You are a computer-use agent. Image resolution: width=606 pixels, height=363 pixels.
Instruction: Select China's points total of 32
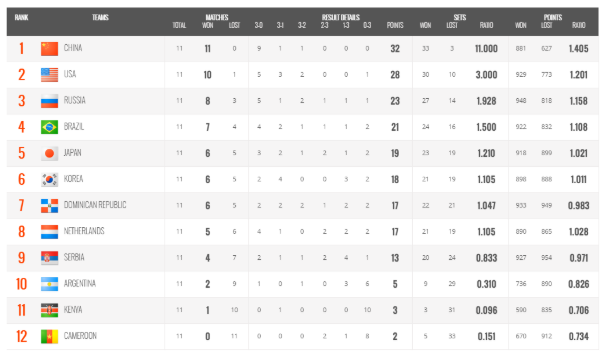tap(395, 49)
